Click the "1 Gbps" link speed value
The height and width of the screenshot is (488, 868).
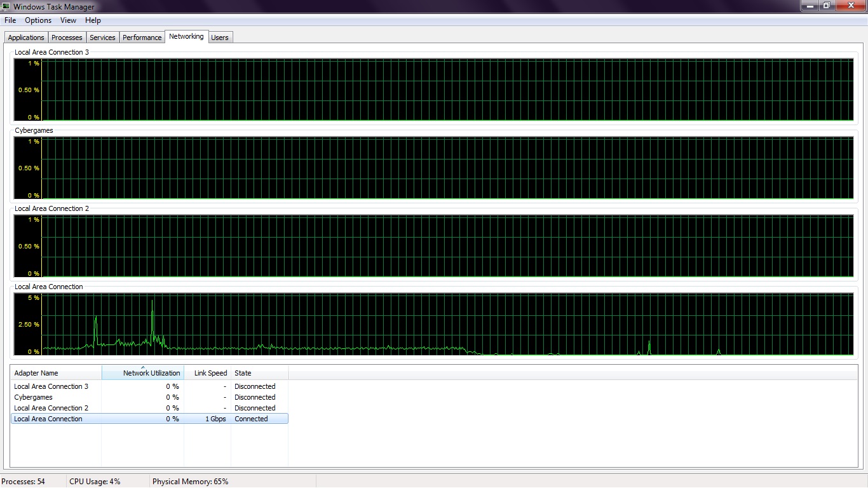[215, 419]
